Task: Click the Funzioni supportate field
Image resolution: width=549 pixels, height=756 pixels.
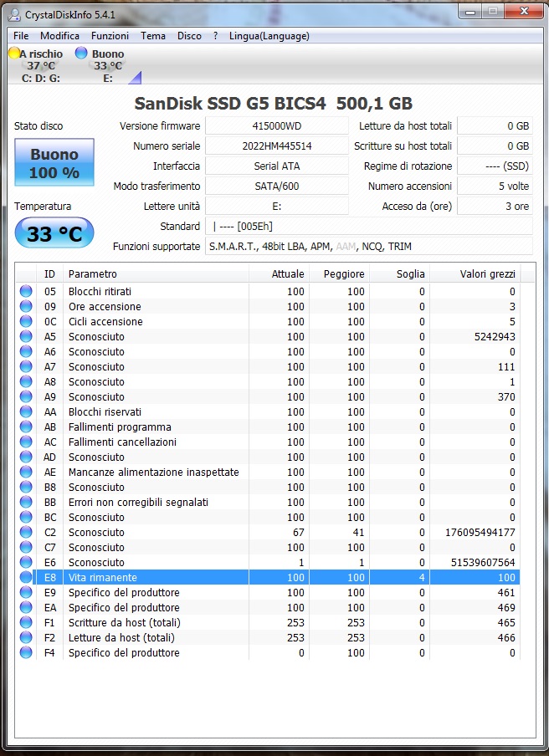Action: click(369, 247)
